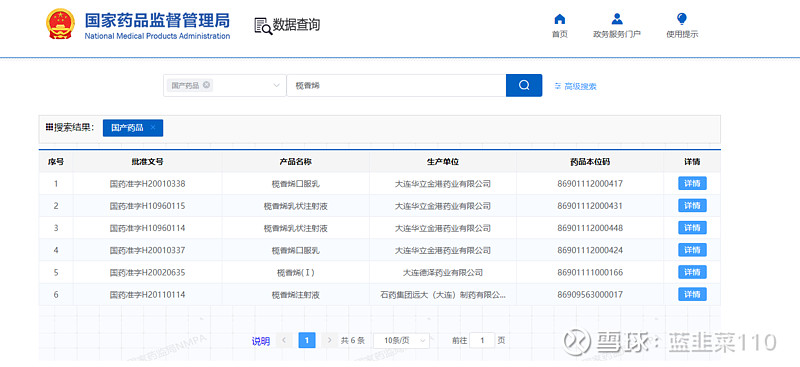Open the 10条/页 page size dropdown
The width and height of the screenshot is (800, 367).
(401, 340)
